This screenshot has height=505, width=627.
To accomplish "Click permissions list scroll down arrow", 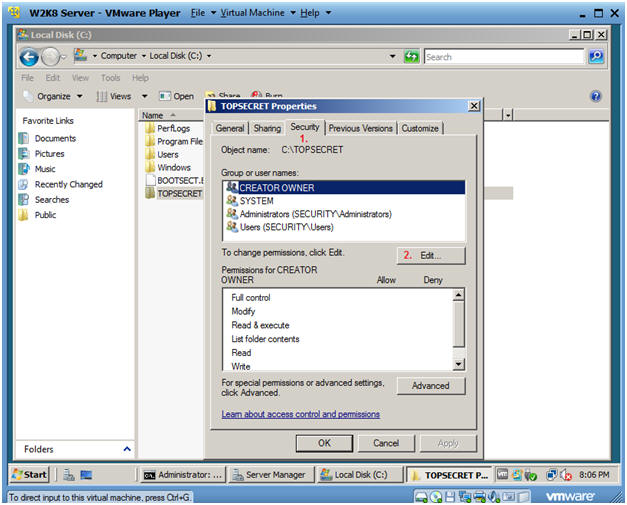I will [x=459, y=364].
